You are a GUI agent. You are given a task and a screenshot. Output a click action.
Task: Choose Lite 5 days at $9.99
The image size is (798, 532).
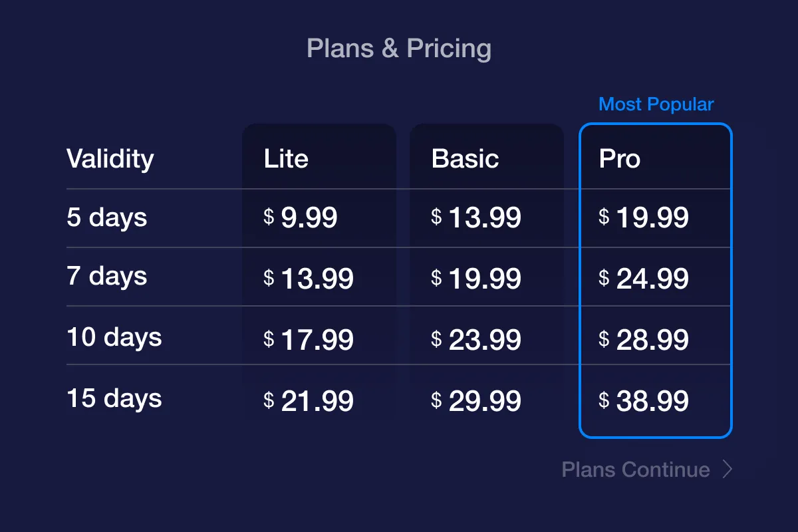(301, 217)
